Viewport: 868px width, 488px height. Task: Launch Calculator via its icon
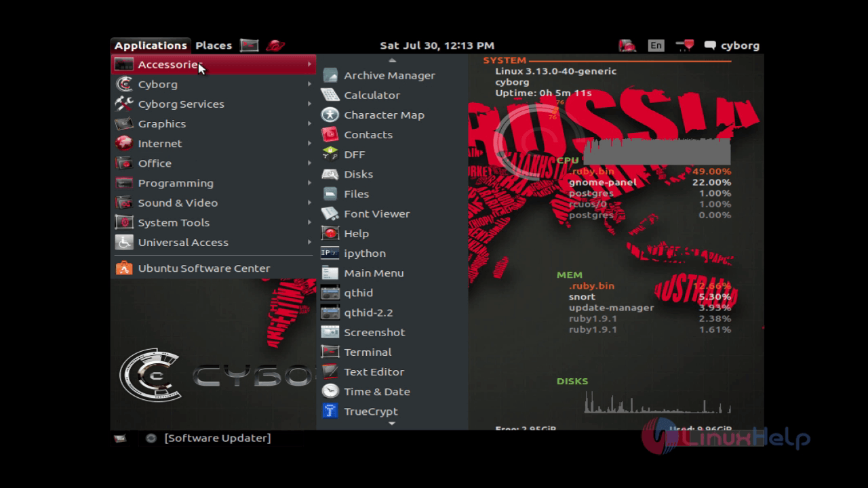coord(330,95)
